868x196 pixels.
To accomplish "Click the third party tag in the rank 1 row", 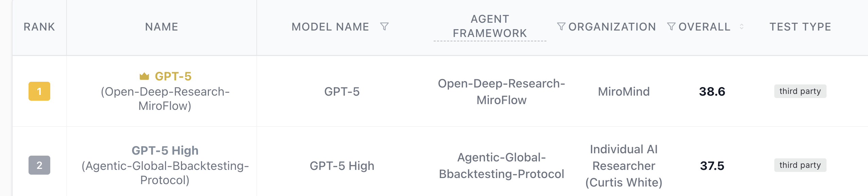I will (x=800, y=91).
